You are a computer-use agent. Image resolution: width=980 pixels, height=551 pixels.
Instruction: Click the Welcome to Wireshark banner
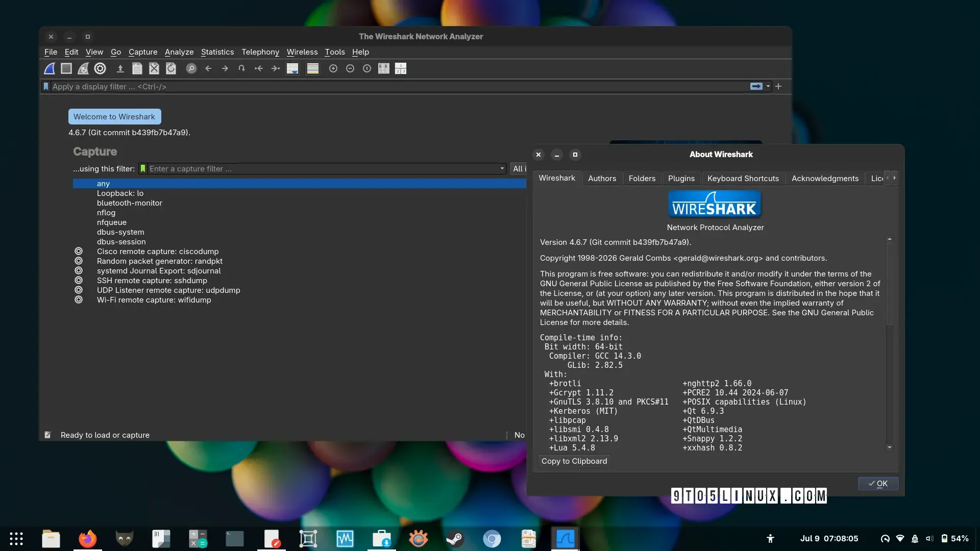click(x=114, y=117)
